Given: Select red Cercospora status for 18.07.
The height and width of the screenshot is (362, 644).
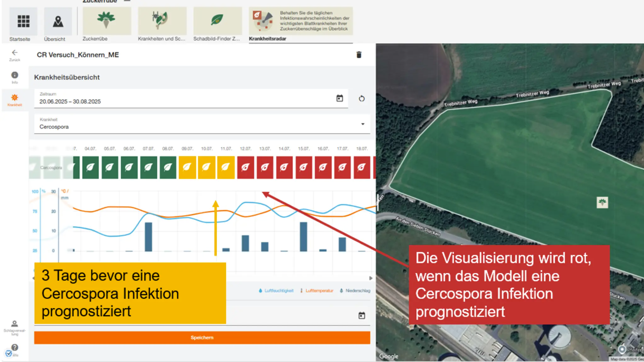Looking at the screenshot, I should click(362, 167).
